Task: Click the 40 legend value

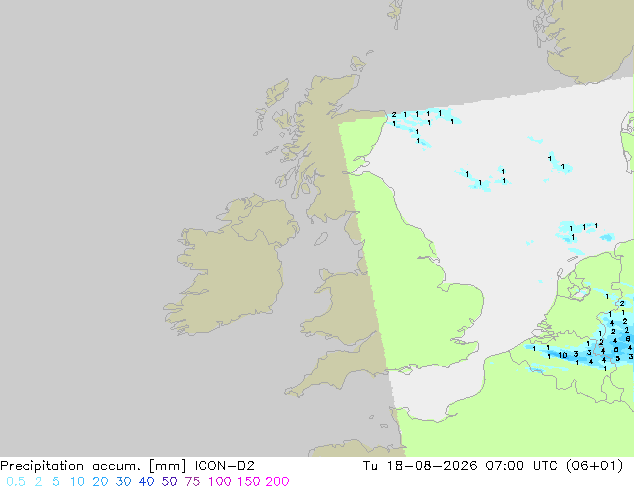Action: [146, 482]
